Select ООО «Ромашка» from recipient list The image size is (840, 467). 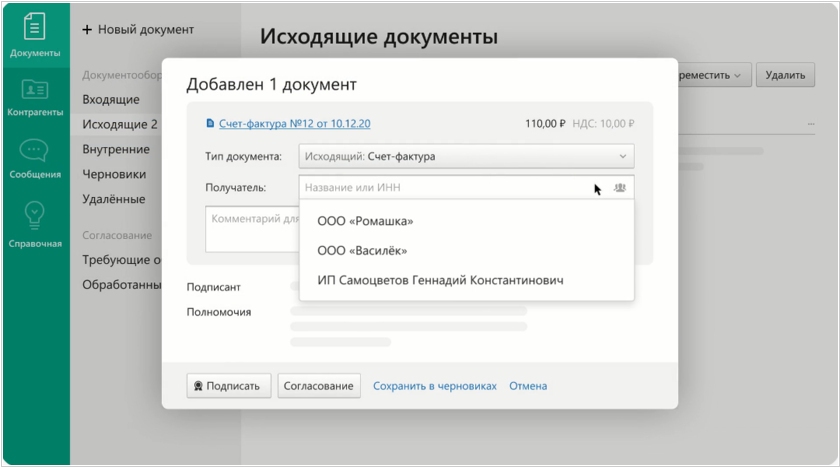(x=365, y=221)
